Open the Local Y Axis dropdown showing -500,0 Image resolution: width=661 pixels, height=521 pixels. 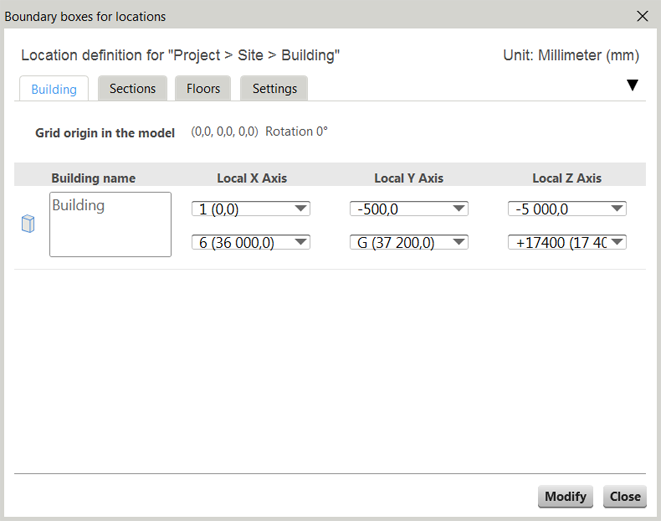click(x=409, y=208)
